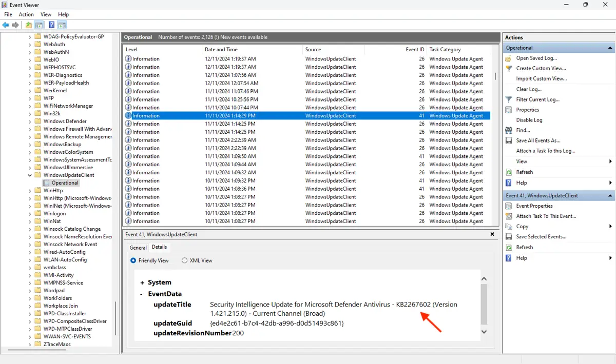The height and width of the screenshot is (364, 616).
Task: Click the Open Saved Log folder icon
Action: click(x=509, y=58)
